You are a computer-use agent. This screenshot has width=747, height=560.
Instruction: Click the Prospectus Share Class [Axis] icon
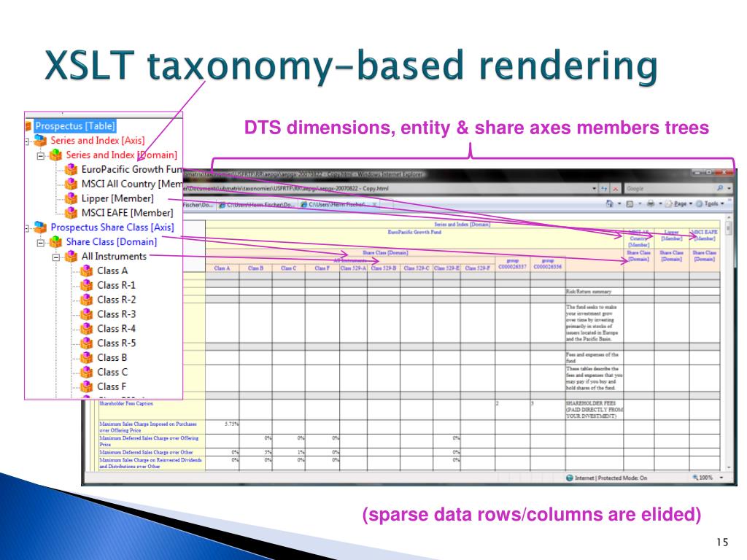click(x=41, y=227)
